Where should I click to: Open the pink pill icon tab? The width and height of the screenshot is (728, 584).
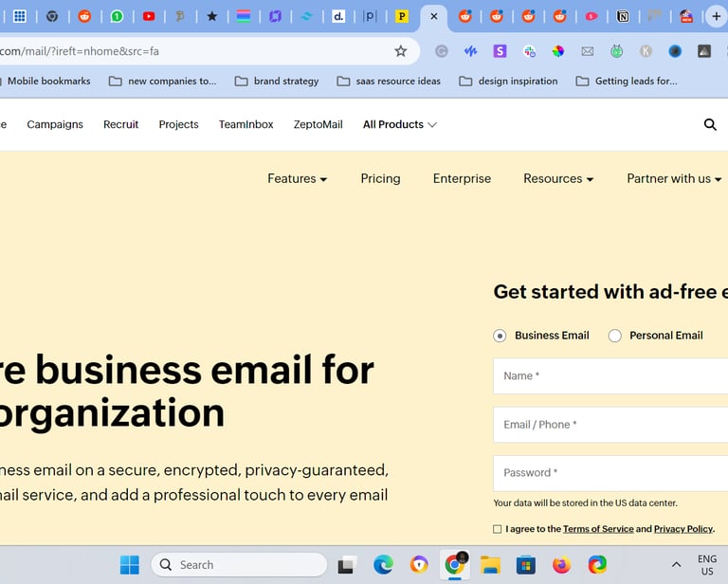click(591, 17)
